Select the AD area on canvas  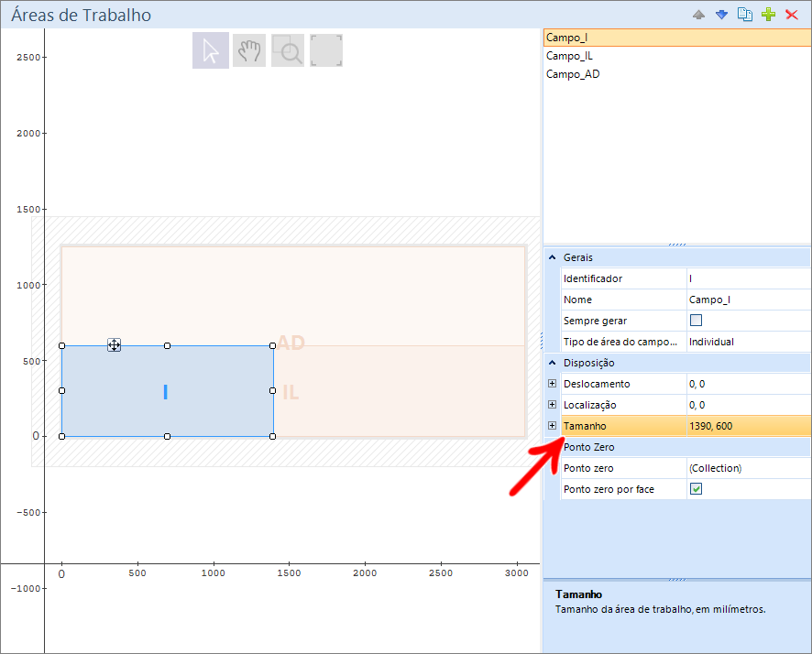[293, 296]
